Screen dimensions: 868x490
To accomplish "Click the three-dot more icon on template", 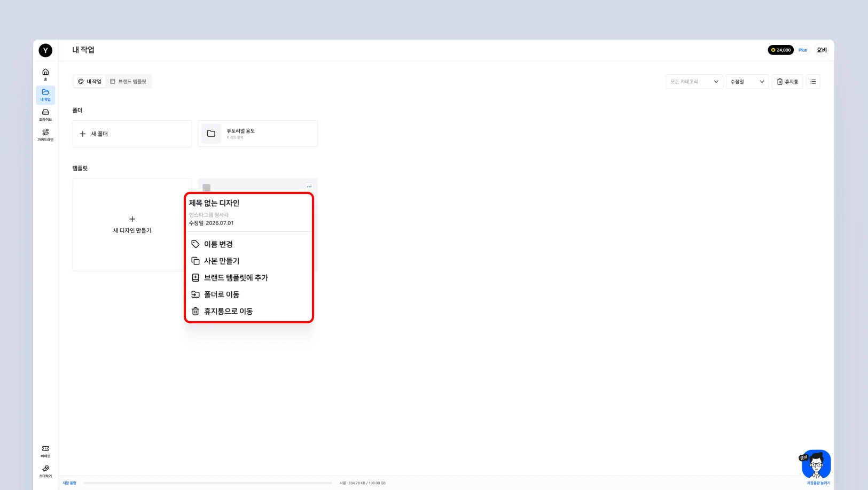I will point(309,187).
